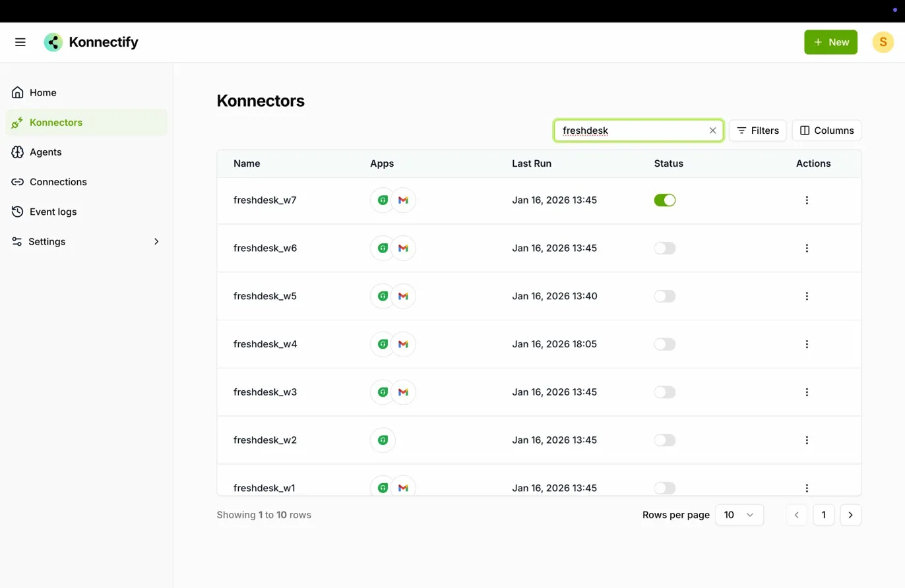Click Gmail app icon in freshdesk_w3 row

[404, 392]
